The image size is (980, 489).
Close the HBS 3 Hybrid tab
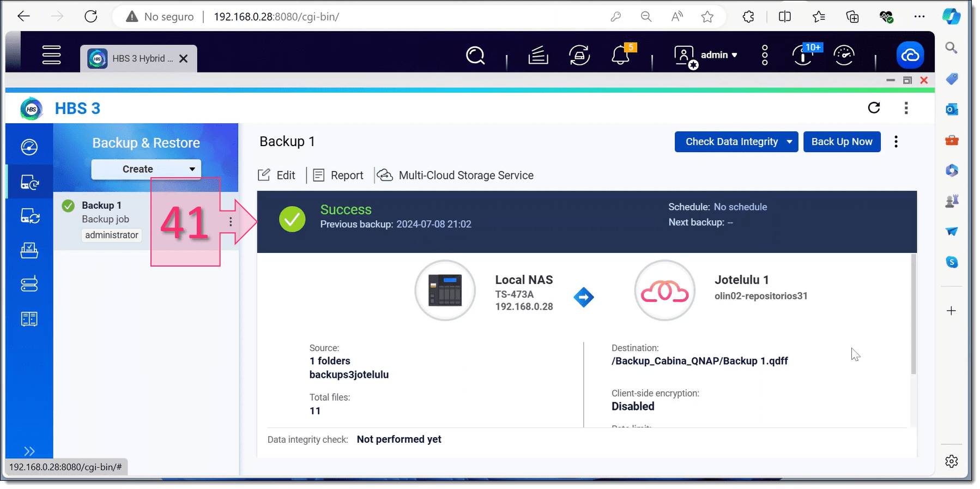(184, 58)
